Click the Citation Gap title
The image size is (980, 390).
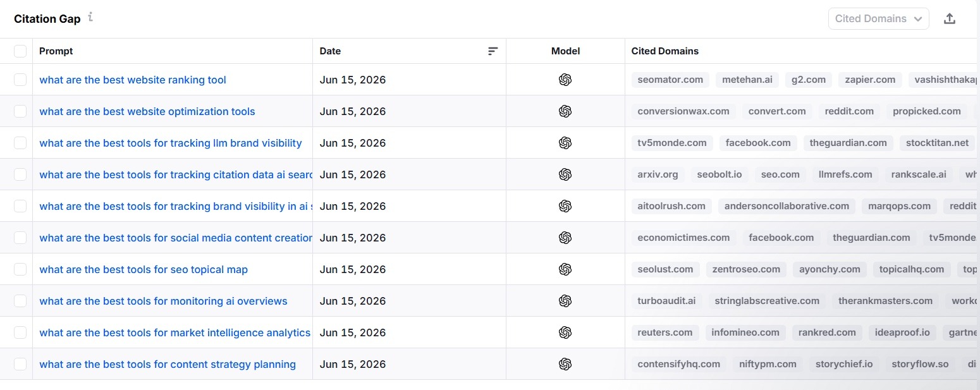47,19
